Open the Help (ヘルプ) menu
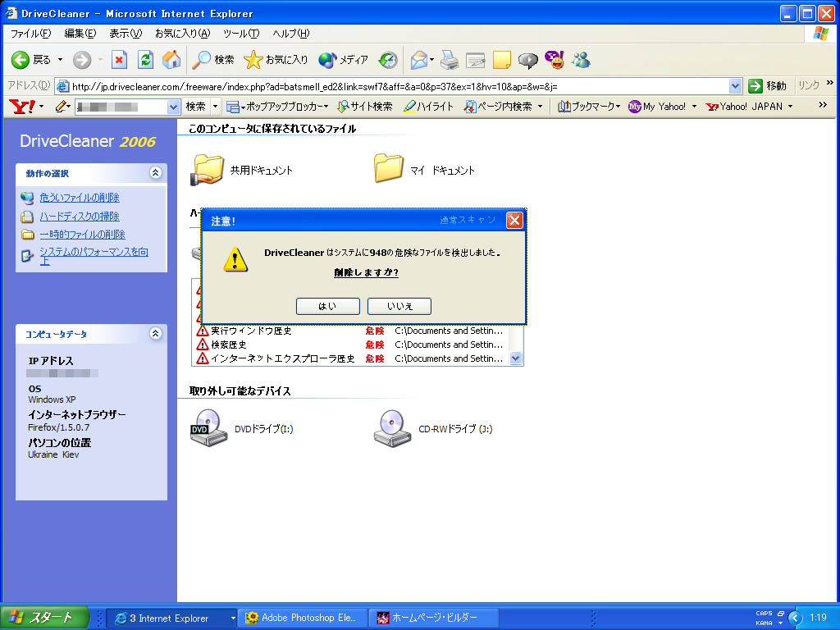The width and height of the screenshot is (840, 630). (291, 33)
